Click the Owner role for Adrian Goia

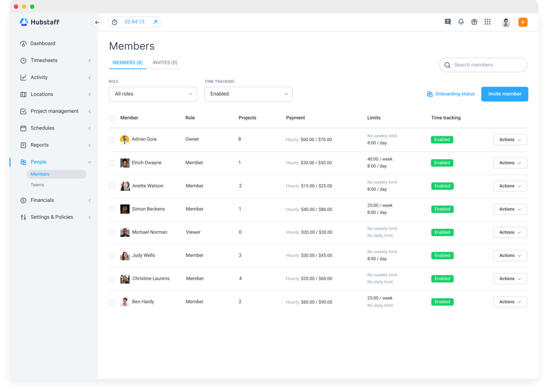(x=192, y=139)
